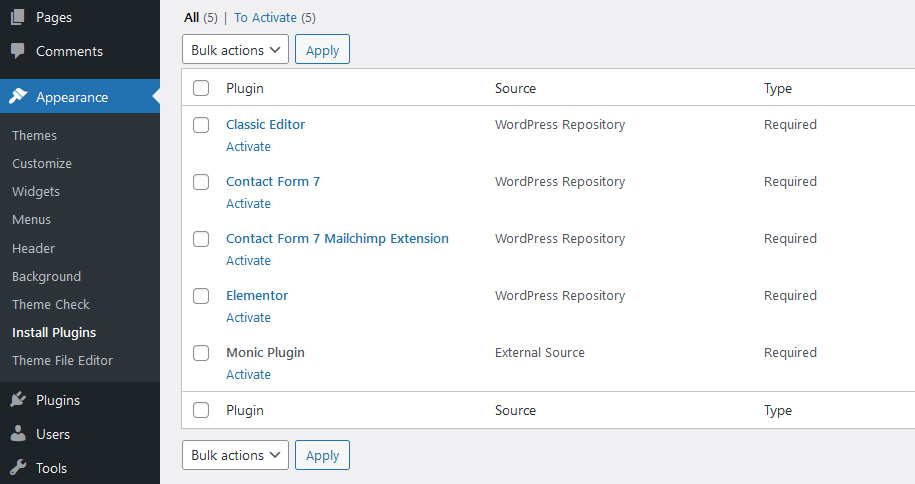Click the Type column label in footer
Viewport: 915px width, 484px height.
point(778,410)
